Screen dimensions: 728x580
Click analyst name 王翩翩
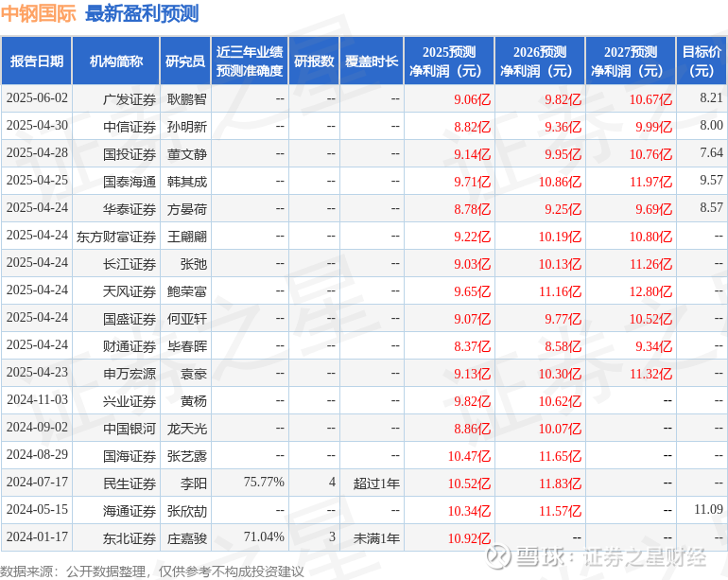[x=186, y=237]
